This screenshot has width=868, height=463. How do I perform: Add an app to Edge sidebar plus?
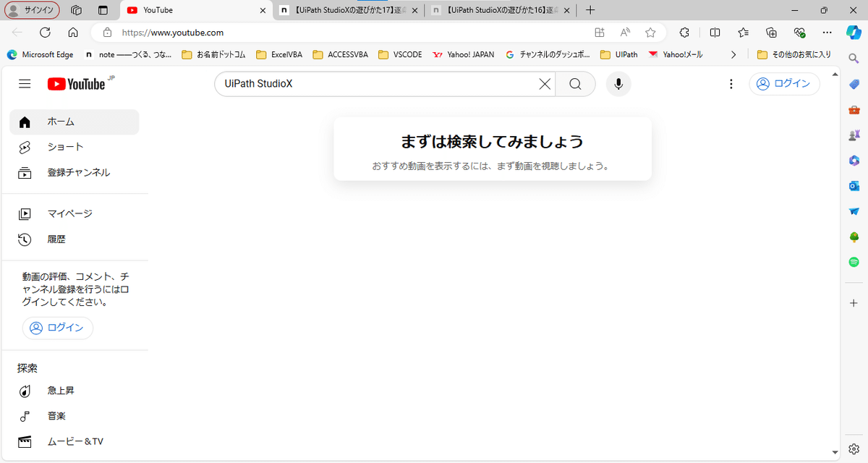click(x=854, y=303)
